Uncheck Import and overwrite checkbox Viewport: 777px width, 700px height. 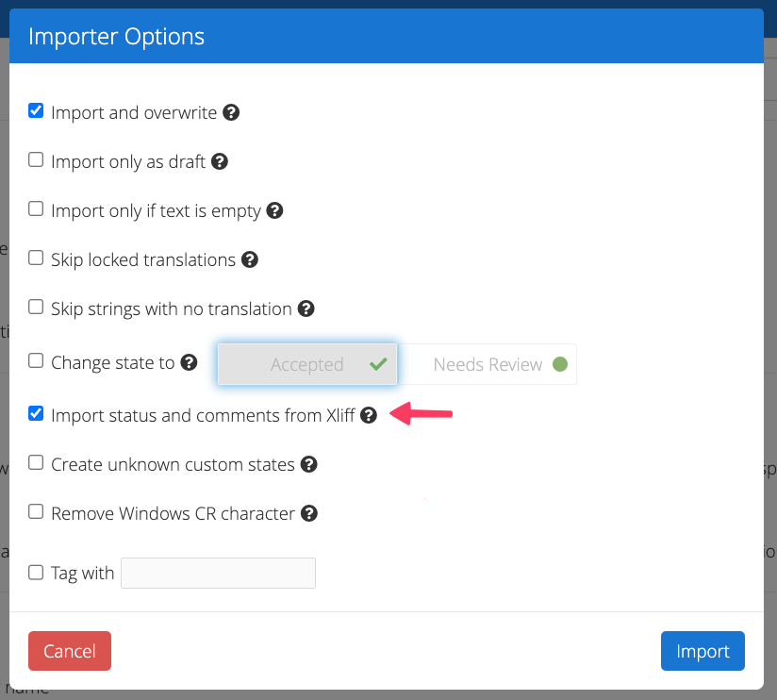(x=36, y=110)
